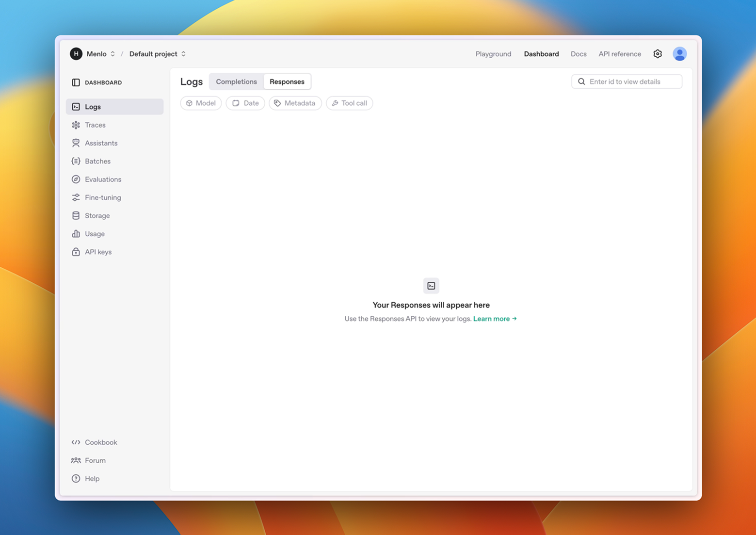Open the Date filter
756x535 pixels.
pyautogui.click(x=245, y=103)
